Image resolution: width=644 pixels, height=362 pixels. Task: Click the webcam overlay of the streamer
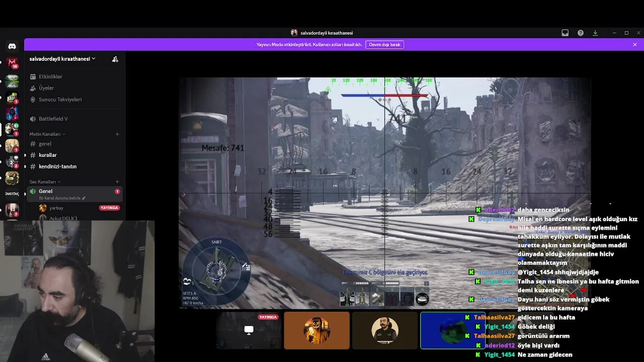[x=77, y=291]
